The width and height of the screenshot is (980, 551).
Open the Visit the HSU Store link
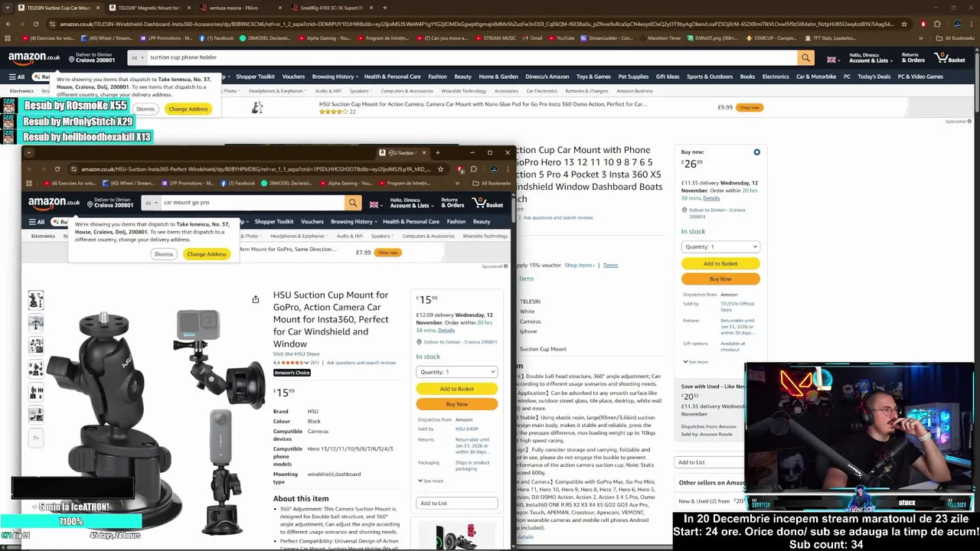tap(296, 354)
